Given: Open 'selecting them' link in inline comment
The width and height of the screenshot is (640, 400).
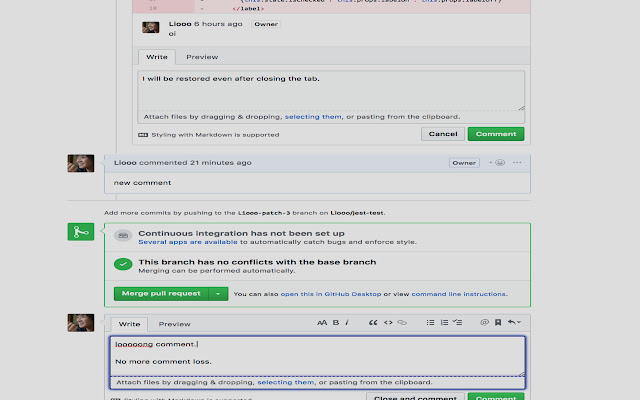Looking at the screenshot, I should click(x=313, y=117).
